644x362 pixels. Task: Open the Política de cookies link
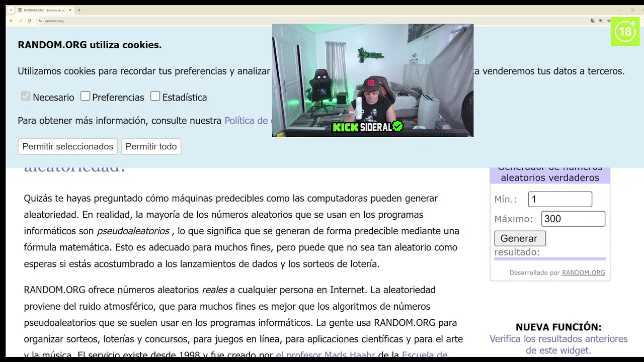point(248,121)
